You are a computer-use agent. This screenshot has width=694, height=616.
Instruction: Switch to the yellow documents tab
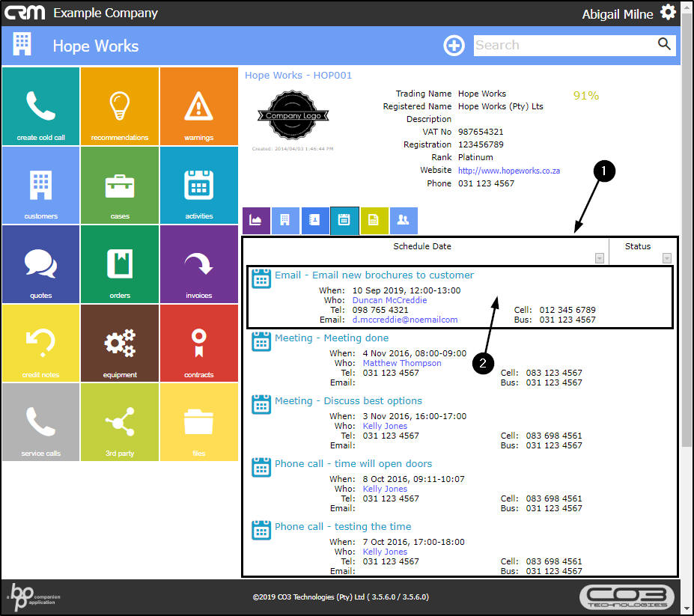[x=374, y=220]
